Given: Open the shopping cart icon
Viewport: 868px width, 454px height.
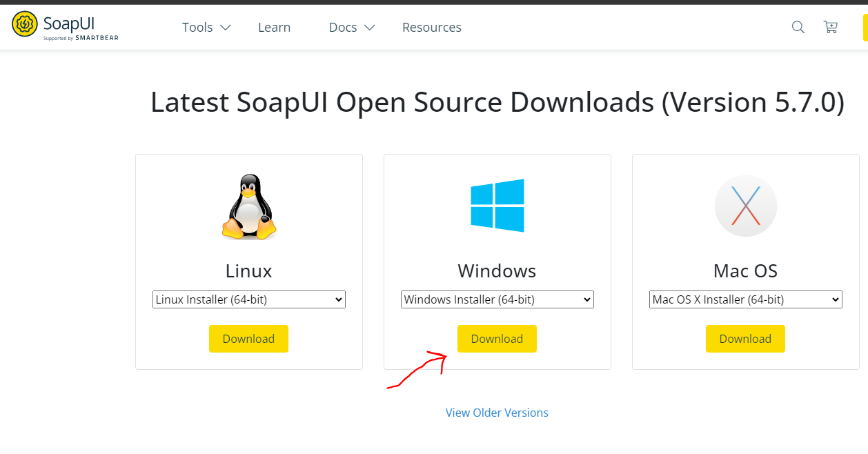Looking at the screenshot, I should click(831, 27).
